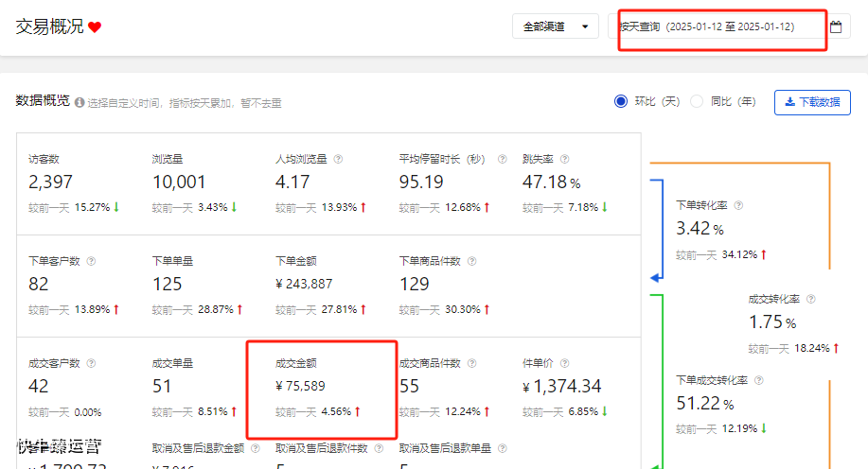This screenshot has width=868, height=469.
Task: Click help icon beside 平均停留时长（秒）
Action: 502,160
